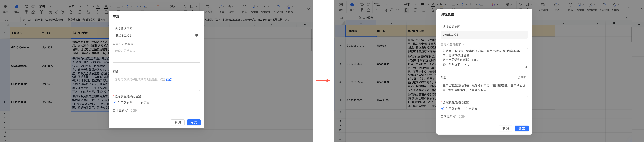Close the 编辑总结 dialog with the X
This screenshot has width=644, height=142.
tap(527, 14)
